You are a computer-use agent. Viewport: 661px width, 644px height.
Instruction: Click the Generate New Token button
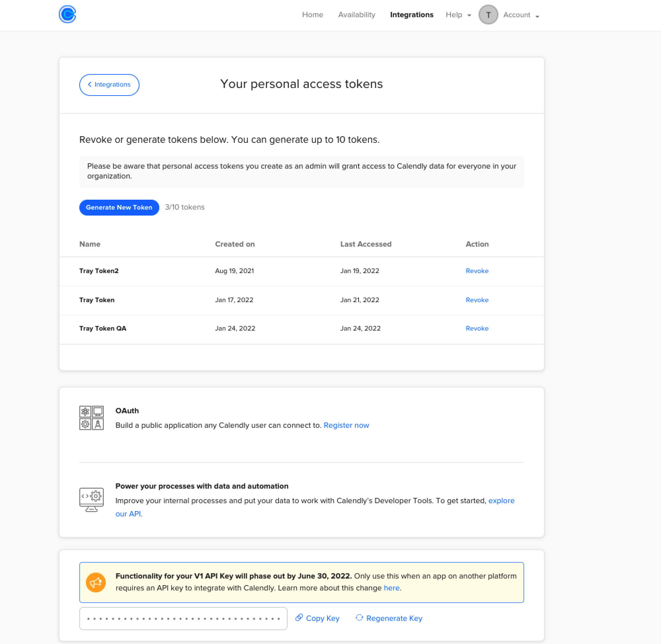(119, 207)
